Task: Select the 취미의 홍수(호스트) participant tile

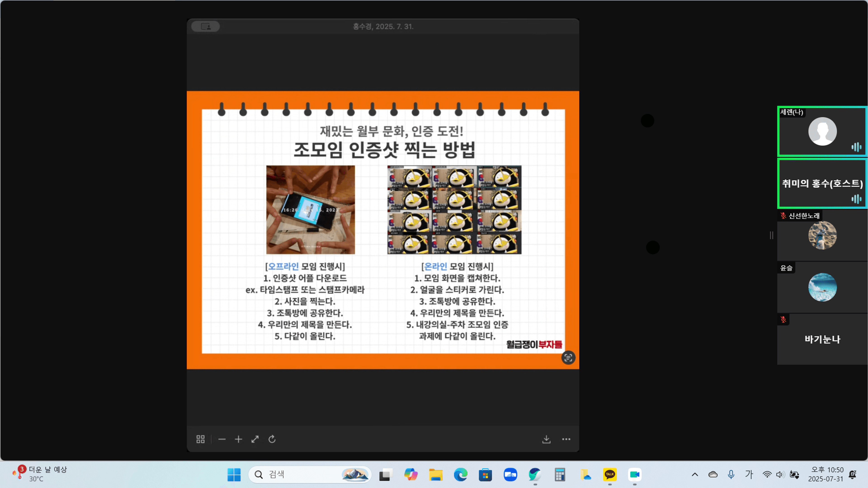Action: pyautogui.click(x=822, y=183)
